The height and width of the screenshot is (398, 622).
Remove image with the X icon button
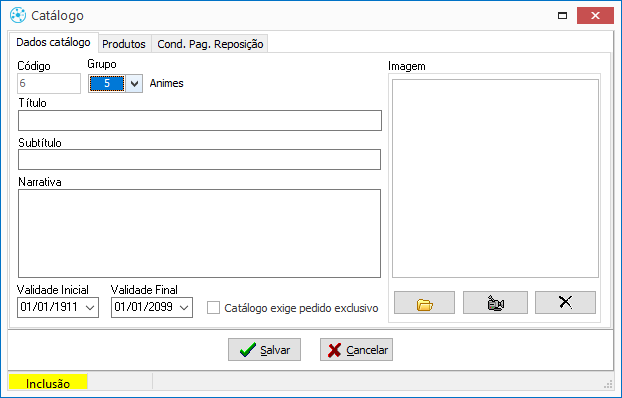tap(565, 303)
